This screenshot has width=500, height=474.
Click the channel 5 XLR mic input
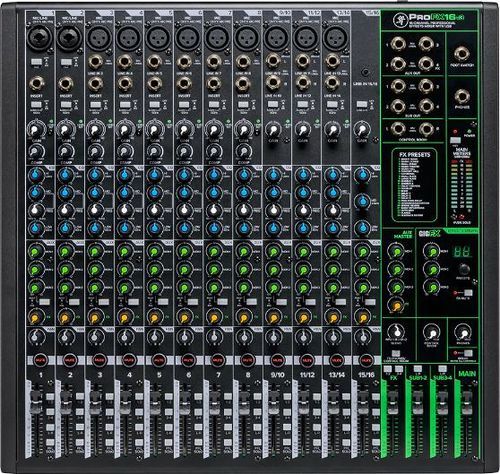(158, 38)
